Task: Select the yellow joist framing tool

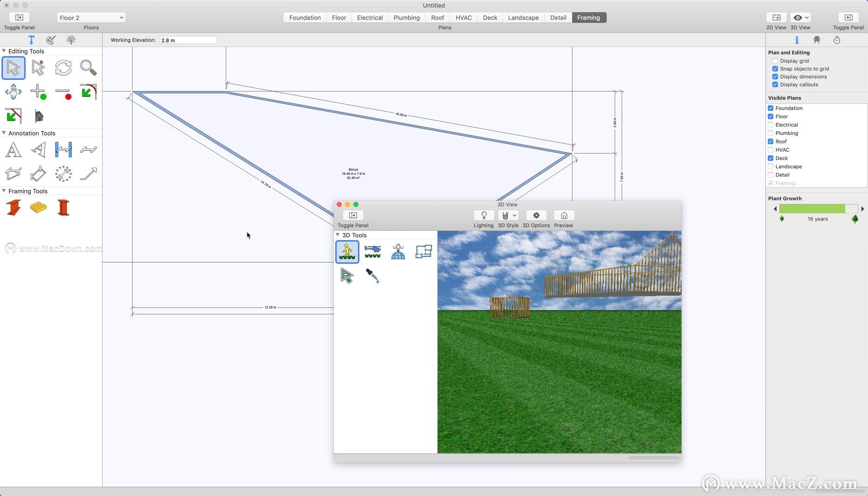Action: (x=38, y=208)
